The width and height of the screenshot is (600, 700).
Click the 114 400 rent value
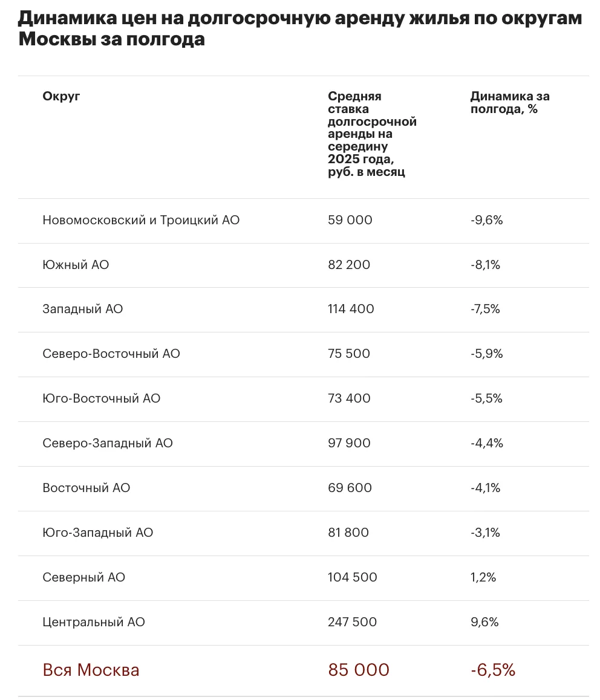coord(351,309)
